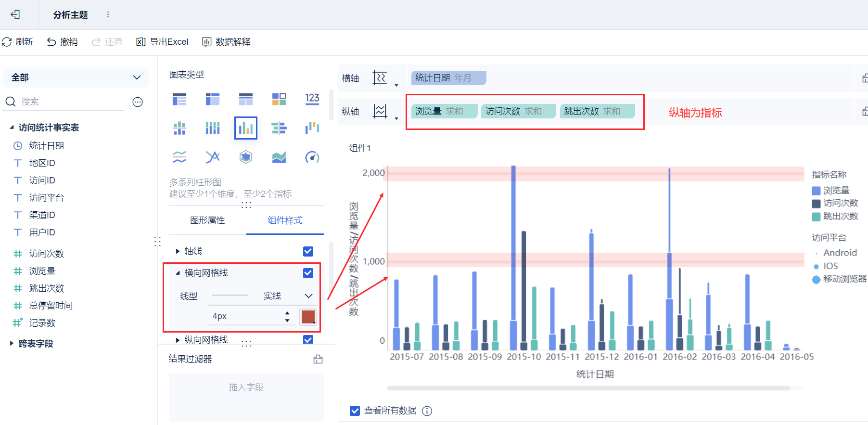The height and width of the screenshot is (425, 868).
Task: Collapse the 横向网格线 style section
Action: (x=178, y=273)
